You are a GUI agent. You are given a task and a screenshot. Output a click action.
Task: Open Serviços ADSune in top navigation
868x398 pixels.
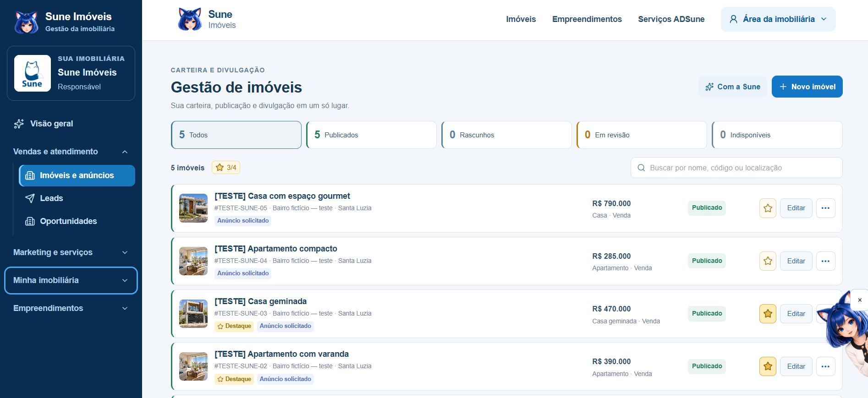click(671, 19)
